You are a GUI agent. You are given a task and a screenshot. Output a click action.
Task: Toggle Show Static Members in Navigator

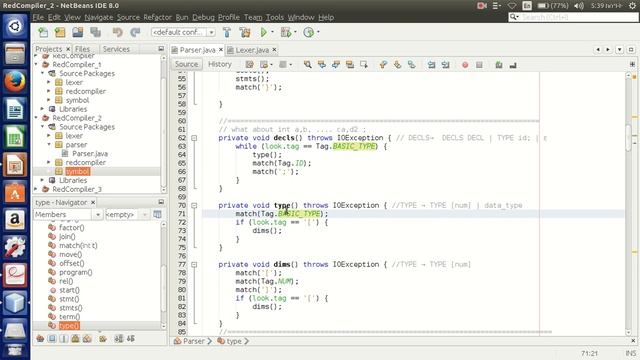click(64, 338)
